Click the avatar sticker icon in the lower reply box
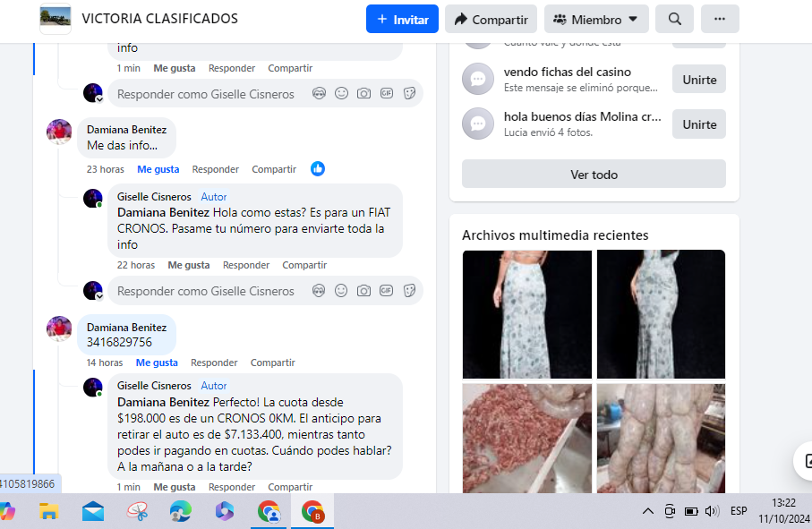 319,290
